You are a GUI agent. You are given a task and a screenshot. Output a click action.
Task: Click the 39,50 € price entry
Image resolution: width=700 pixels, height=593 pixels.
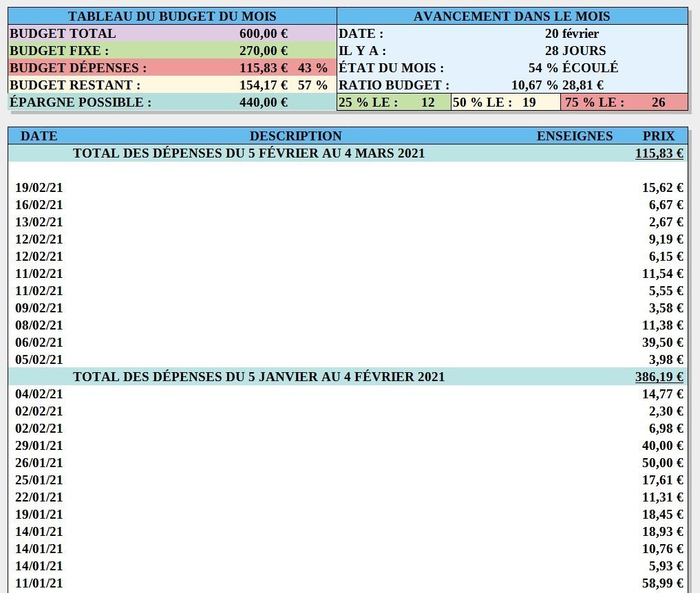(663, 342)
